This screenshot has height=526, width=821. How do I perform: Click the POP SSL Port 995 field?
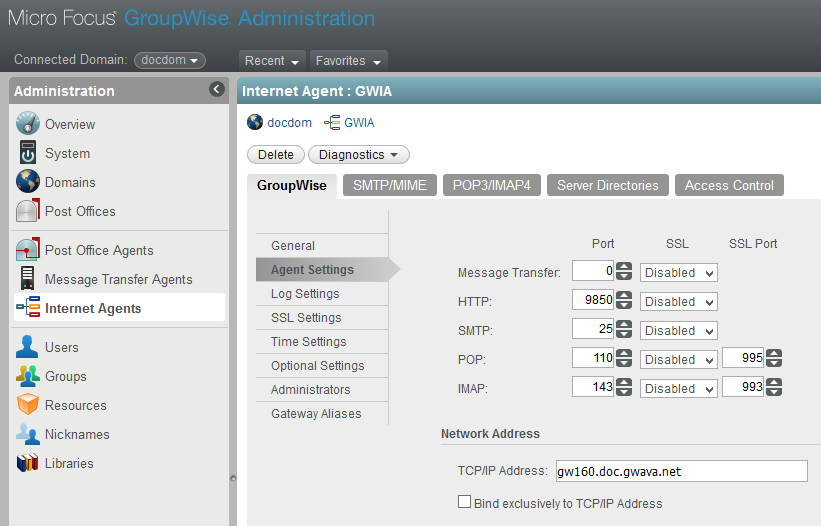point(744,358)
